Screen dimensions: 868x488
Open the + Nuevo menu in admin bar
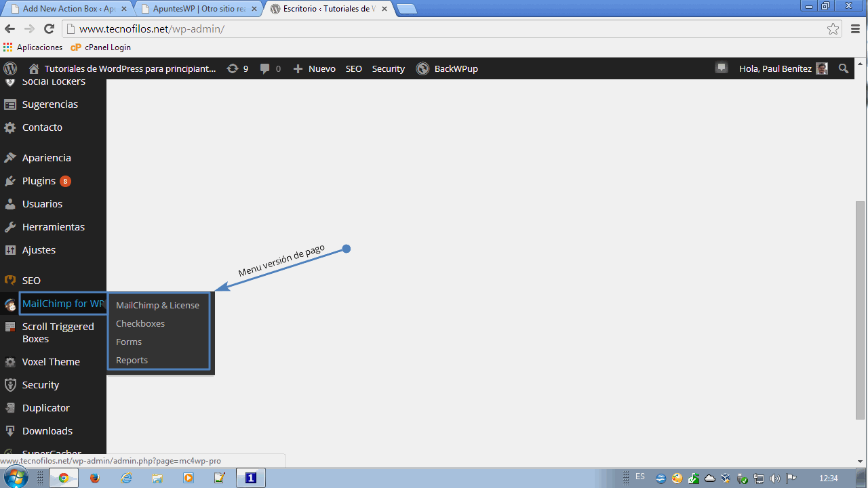point(314,68)
